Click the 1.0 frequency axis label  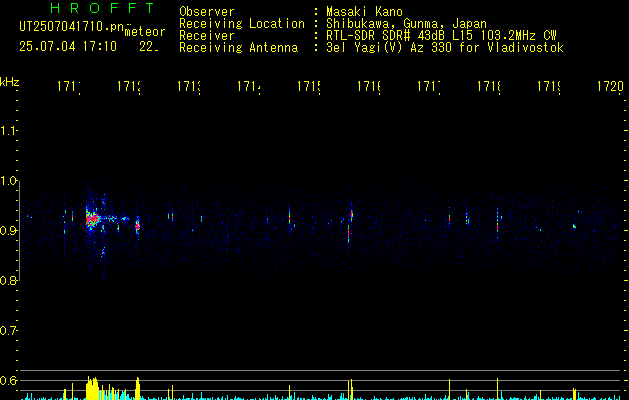tap(8, 181)
